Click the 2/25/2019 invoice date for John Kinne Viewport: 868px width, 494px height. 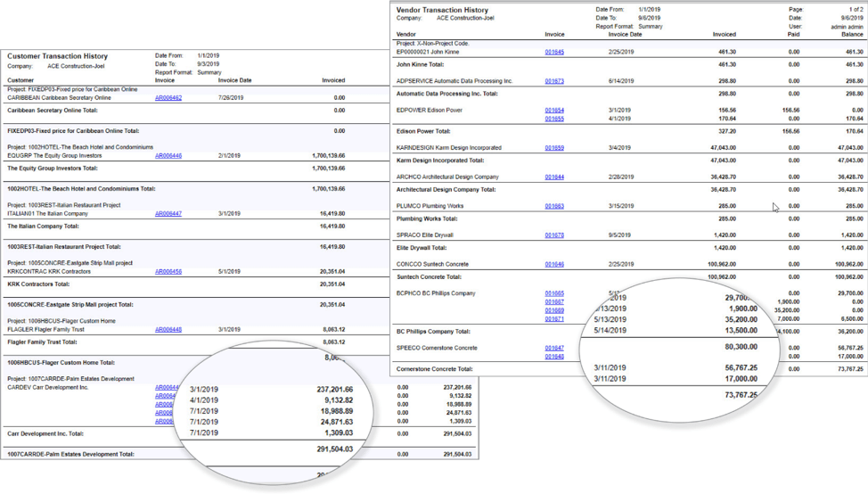621,52
